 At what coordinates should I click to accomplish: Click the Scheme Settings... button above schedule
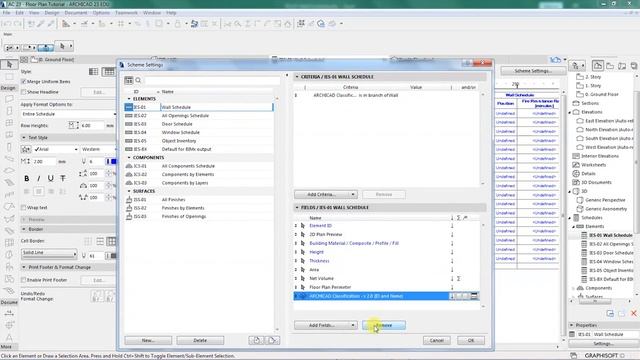pyautogui.click(x=533, y=71)
